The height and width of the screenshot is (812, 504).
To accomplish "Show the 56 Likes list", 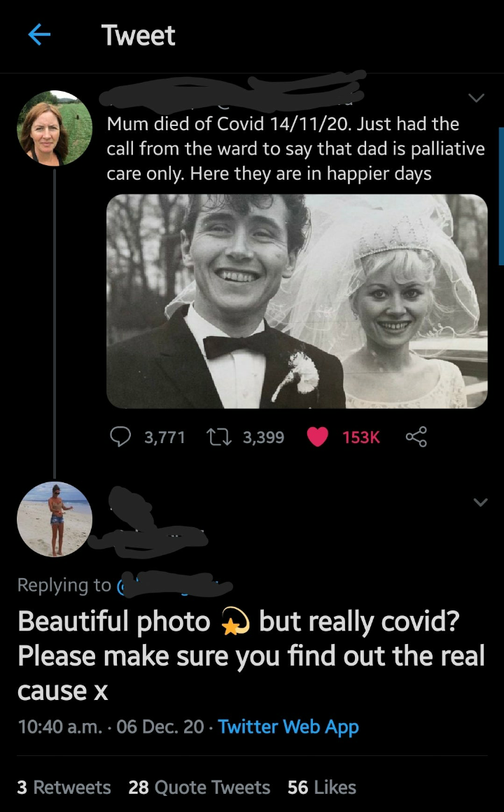I will [x=322, y=787].
